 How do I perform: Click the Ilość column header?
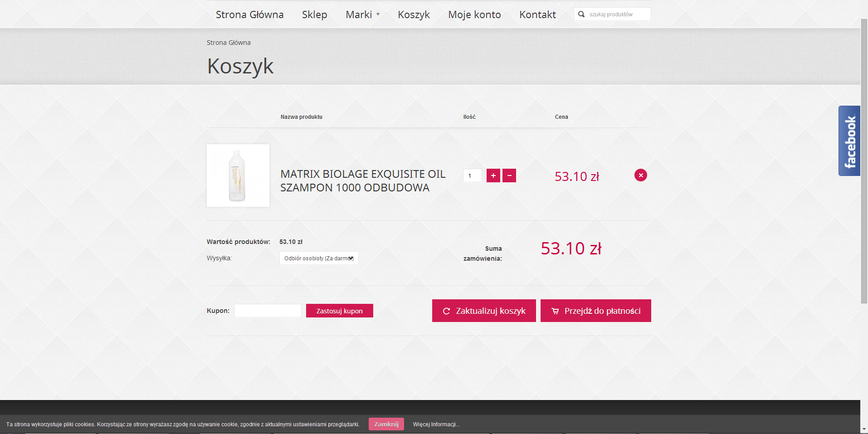pos(469,117)
